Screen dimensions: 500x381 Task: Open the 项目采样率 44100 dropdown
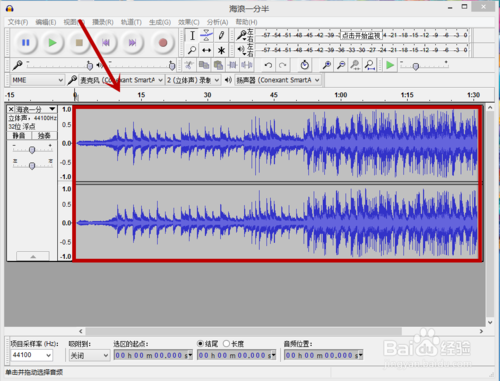tap(31, 355)
